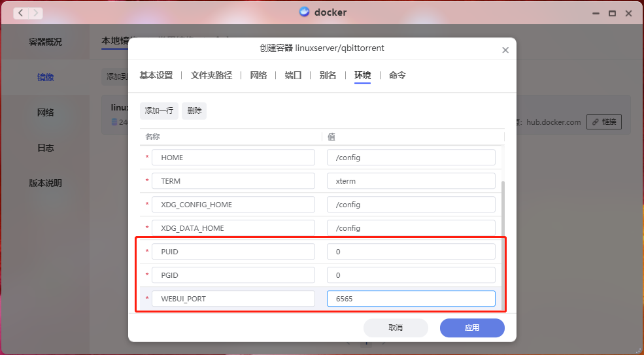644x355 pixels.
Task: Click the forward navigation arrow icon
Action: (x=35, y=12)
